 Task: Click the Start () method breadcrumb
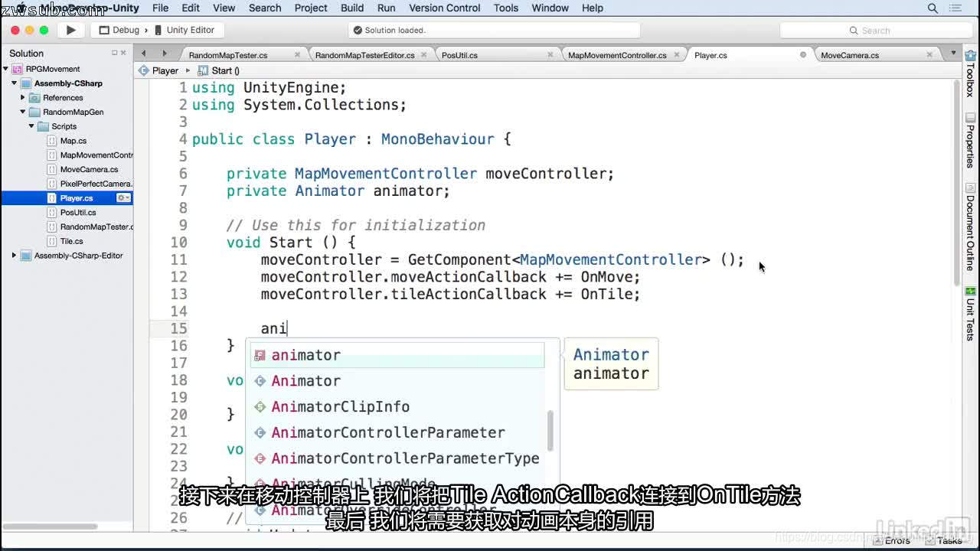pyautogui.click(x=219, y=70)
